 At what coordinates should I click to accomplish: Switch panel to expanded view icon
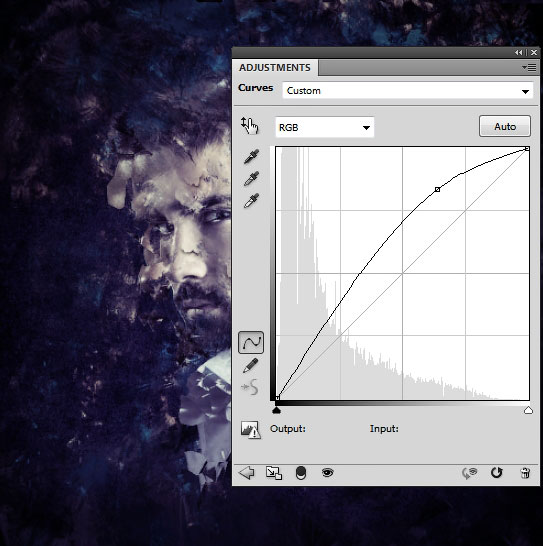click(x=274, y=473)
